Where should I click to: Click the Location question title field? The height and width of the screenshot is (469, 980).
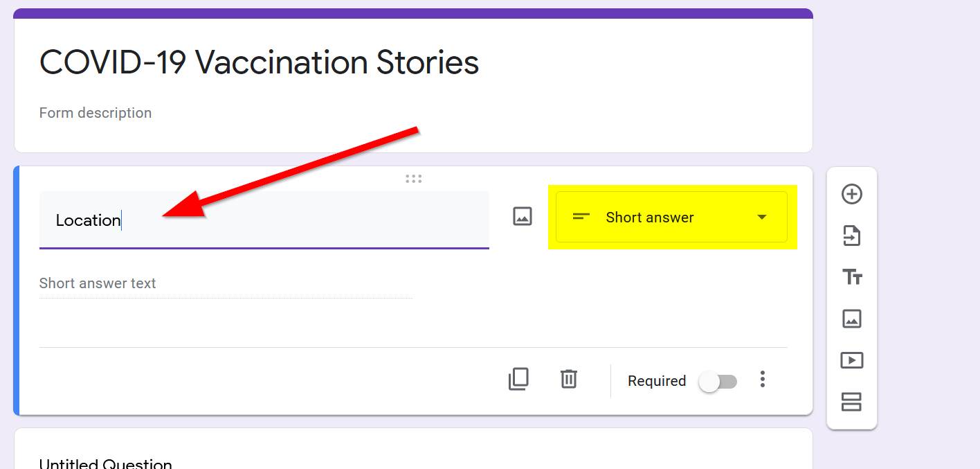[x=264, y=220]
